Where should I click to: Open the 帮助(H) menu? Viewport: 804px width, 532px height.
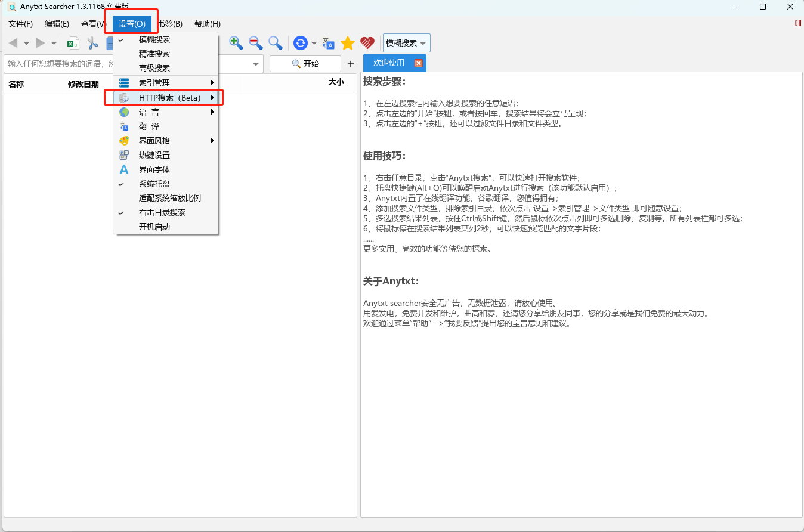point(208,24)
